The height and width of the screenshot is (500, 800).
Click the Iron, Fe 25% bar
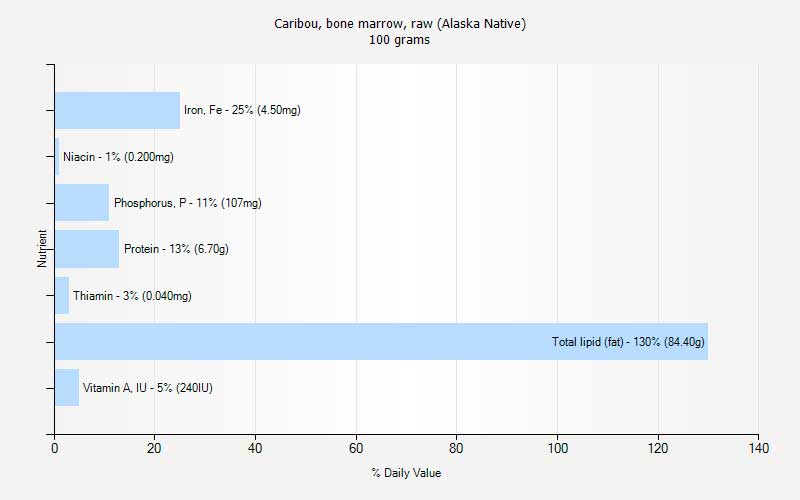[x=117, y=110]
